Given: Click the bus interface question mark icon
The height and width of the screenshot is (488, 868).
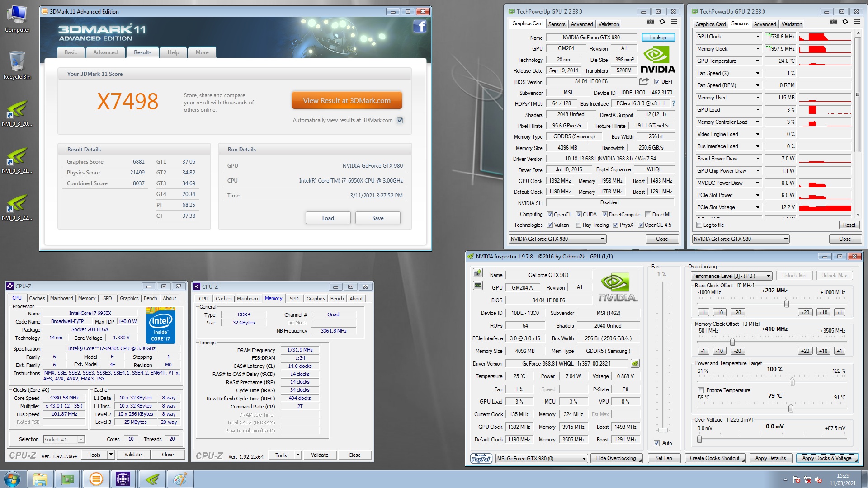Looking at the screenshot, I should point(673,103).
